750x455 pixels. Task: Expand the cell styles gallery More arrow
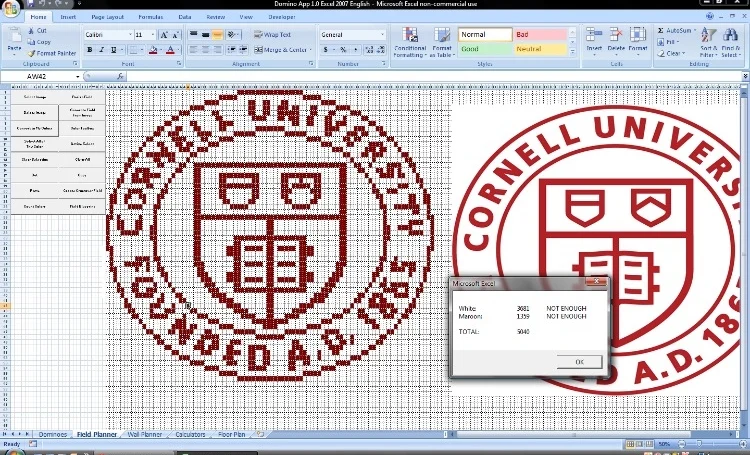pyautogui.click(x=573, y=52)
